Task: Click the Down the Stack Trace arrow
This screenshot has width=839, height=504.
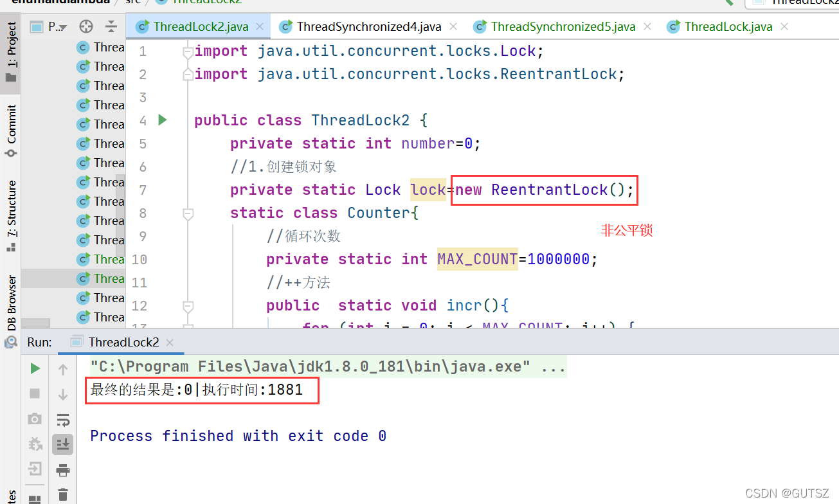Action: point(63,394)
